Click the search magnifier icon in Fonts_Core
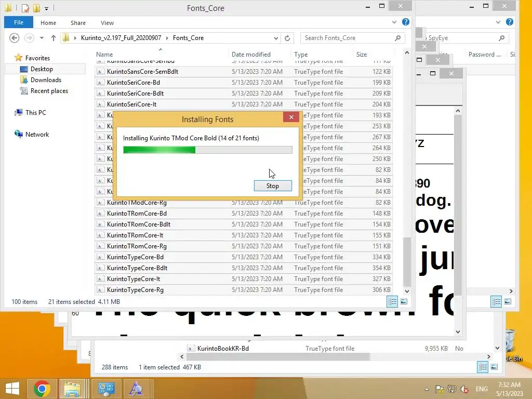This screenshot has height=399, width=532. (398, 38)
